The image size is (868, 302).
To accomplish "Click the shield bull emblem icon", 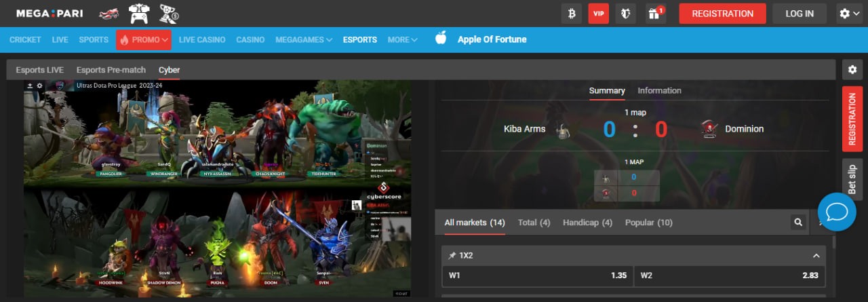I will pyautogui.click(x=626, y=14).
